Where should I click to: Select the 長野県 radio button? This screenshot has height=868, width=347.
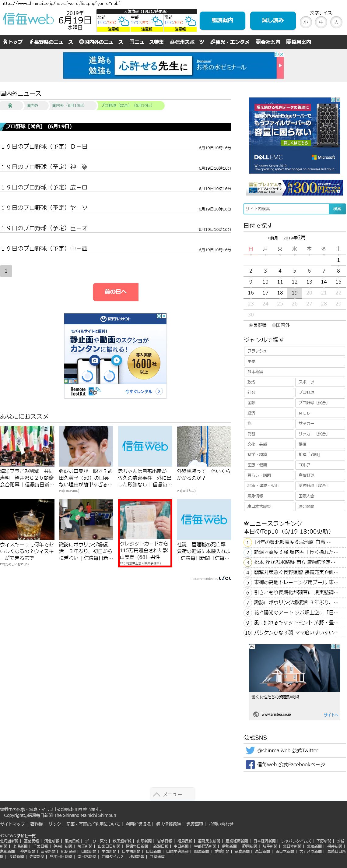251,325
